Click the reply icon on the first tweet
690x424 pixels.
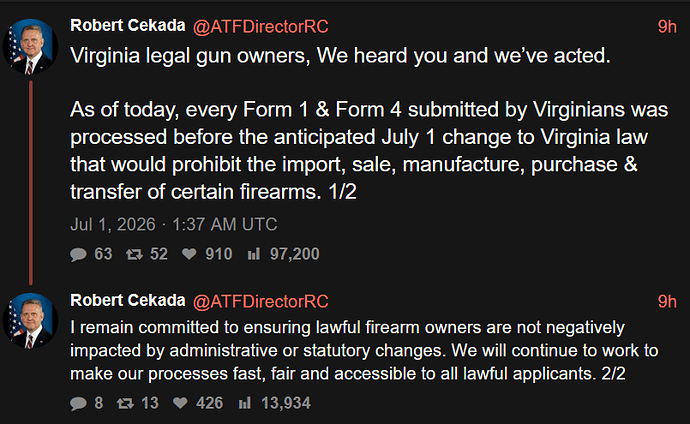pos(78,254)
